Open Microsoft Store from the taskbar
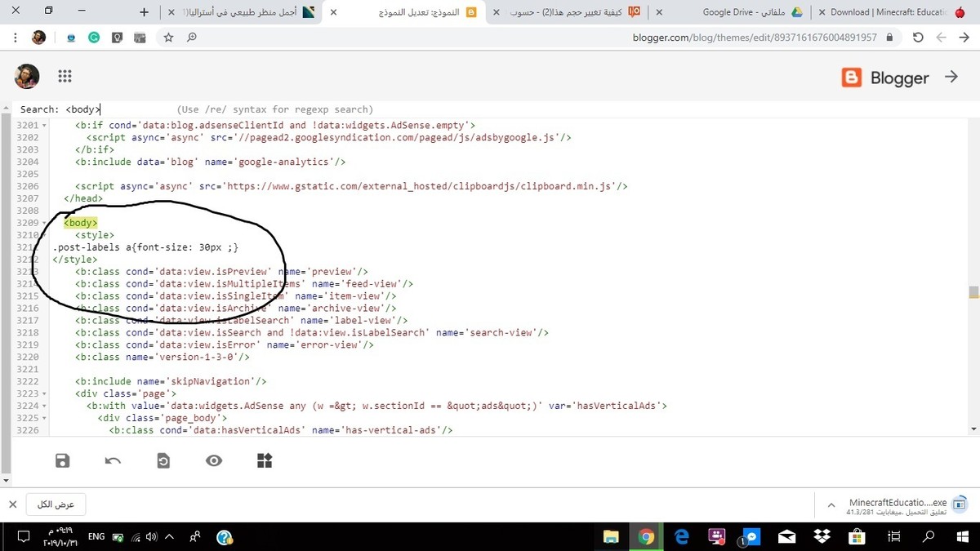Viewport: 980px width, 551px height. [x=857, y=536]
